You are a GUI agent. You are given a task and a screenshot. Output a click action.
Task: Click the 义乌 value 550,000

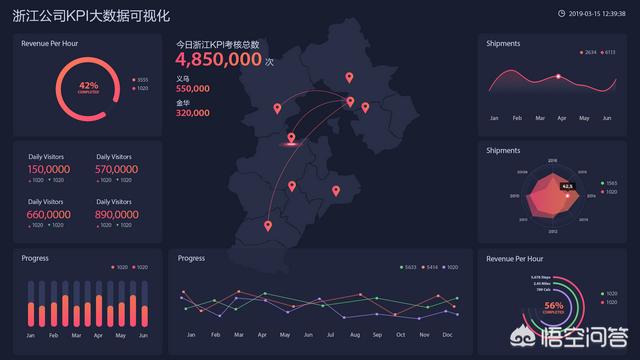[193, 89]
